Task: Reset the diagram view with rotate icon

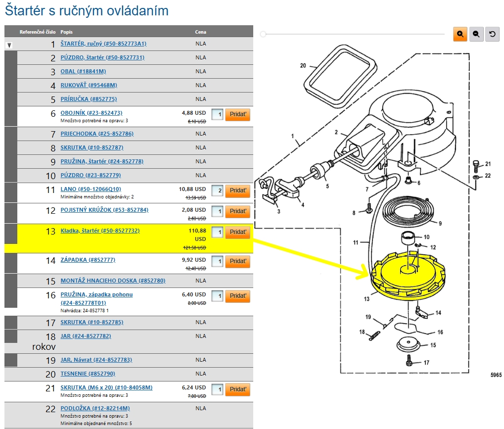Action: (x=492, y=34)
